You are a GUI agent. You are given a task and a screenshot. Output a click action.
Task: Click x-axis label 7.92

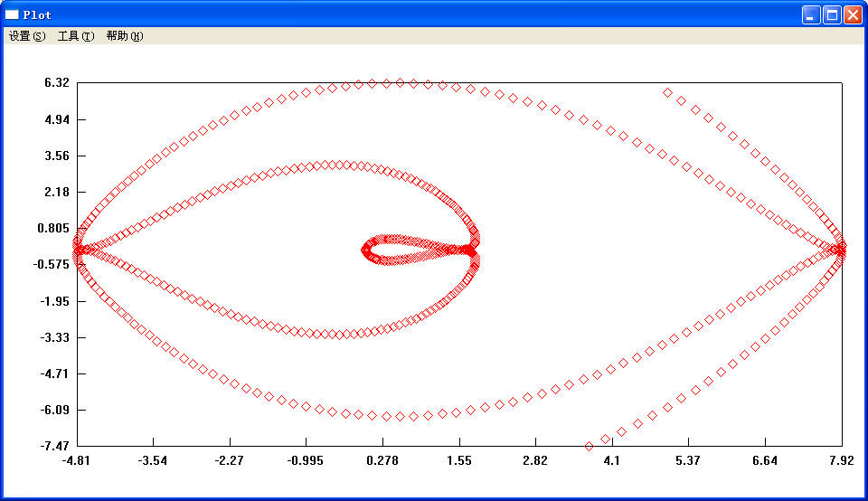point(842,460)
